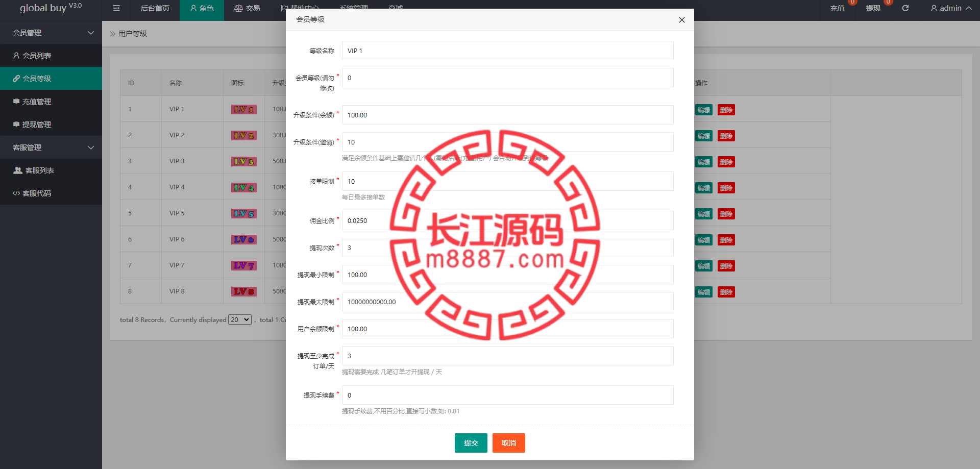
Task: Click the LV 1 level badge icon
Action: pos(244,109)
